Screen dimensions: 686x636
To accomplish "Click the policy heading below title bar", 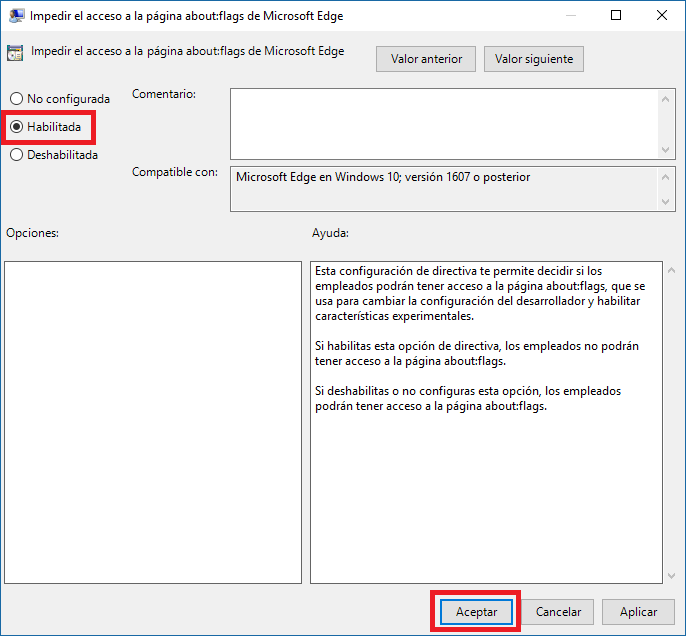I will click(x=187, y=51).
